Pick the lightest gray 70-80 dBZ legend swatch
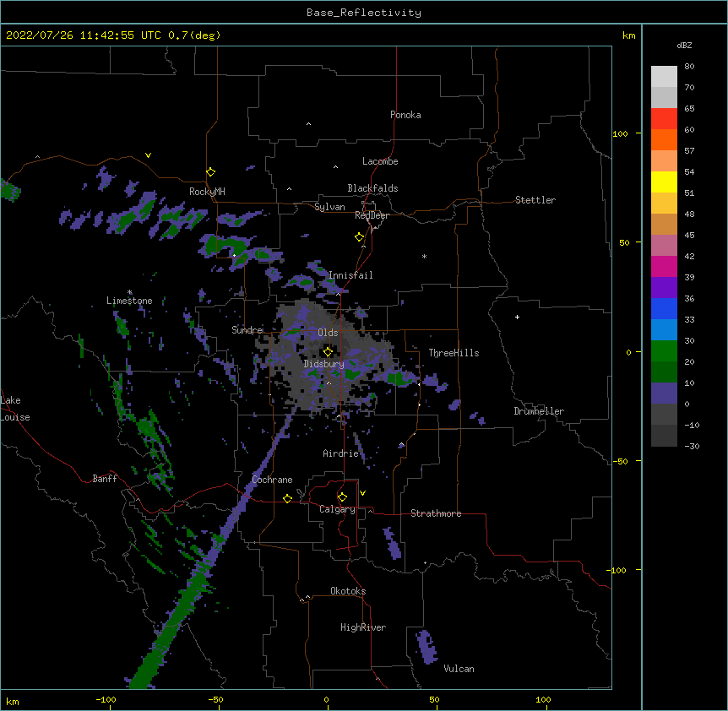The width and height of the screenshot is (728, 711). (x=664, y=77)
